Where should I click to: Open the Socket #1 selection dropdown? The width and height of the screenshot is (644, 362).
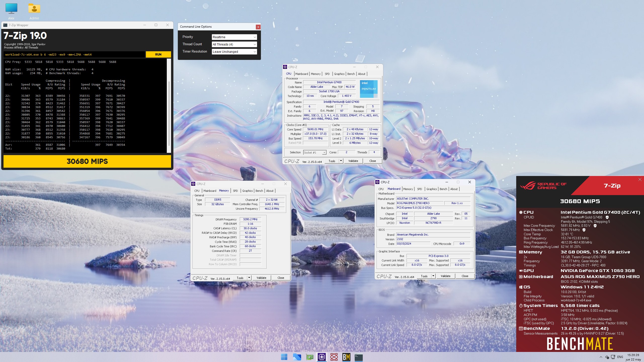[x=315, y=152]
